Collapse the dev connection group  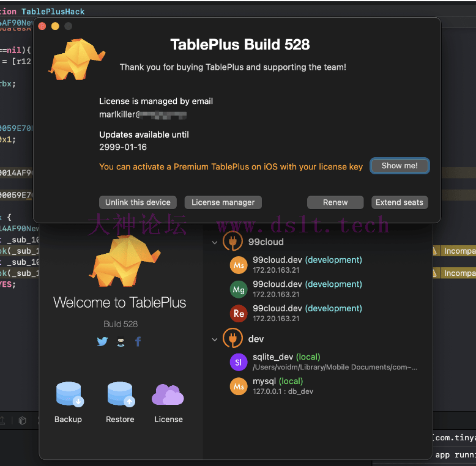(x=215, y=339)
